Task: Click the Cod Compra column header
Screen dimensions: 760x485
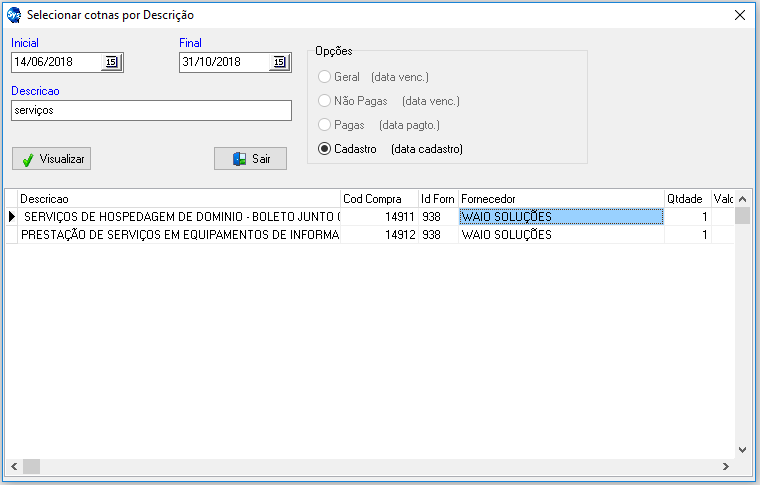Action: [378, 199]
